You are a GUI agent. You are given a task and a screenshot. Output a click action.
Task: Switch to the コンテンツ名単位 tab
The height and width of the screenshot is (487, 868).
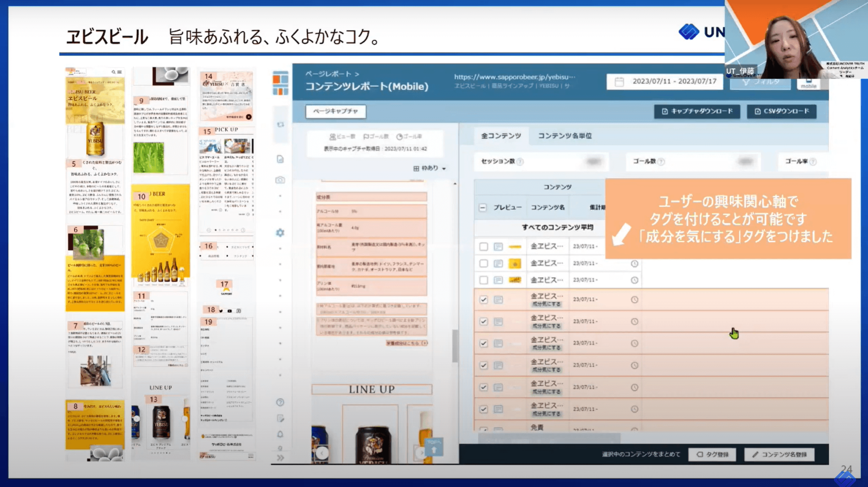[x=565, y=136]
